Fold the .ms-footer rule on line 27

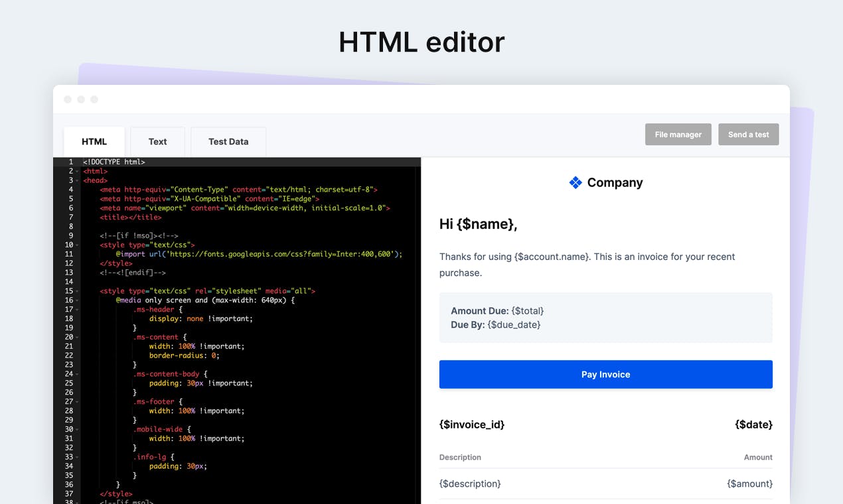coord(77,402)
